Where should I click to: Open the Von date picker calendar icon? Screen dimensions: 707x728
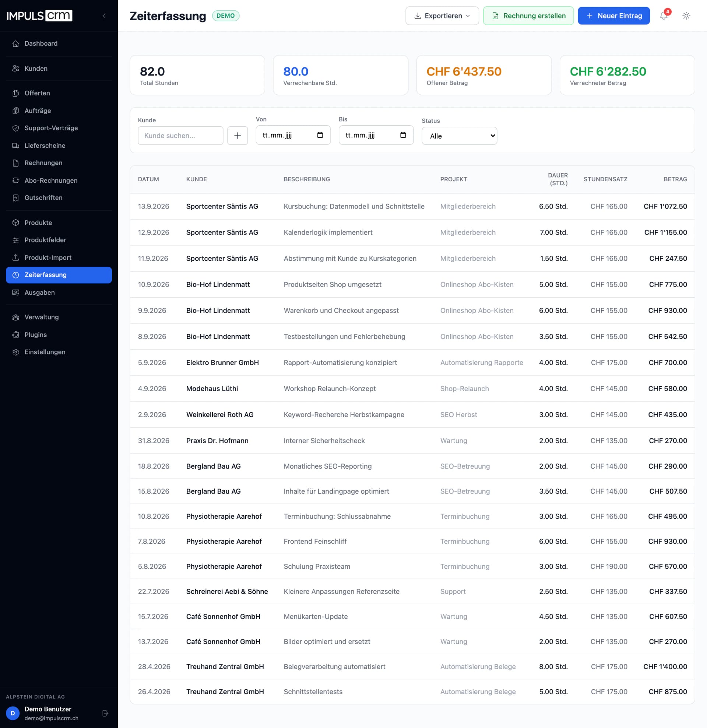pos(320,135)
